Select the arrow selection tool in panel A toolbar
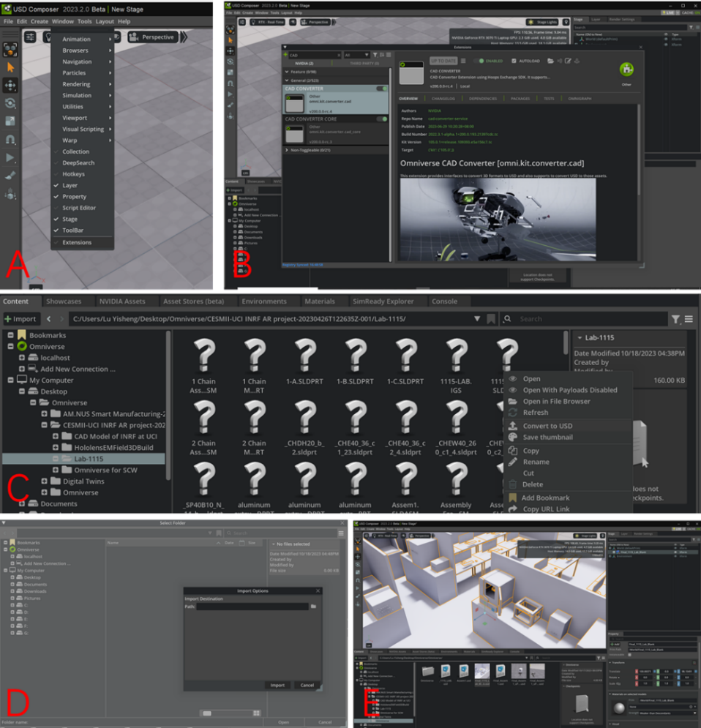Screen dimensions: 701x728 click(x=10, y=68)
